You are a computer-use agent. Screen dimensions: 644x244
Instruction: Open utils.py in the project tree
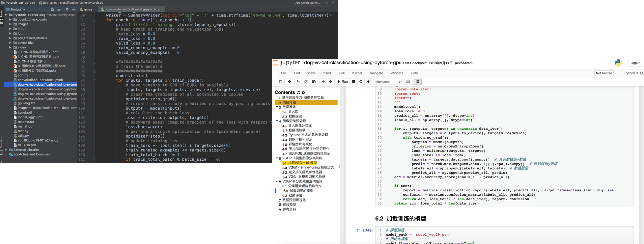[x=23, y=136]
